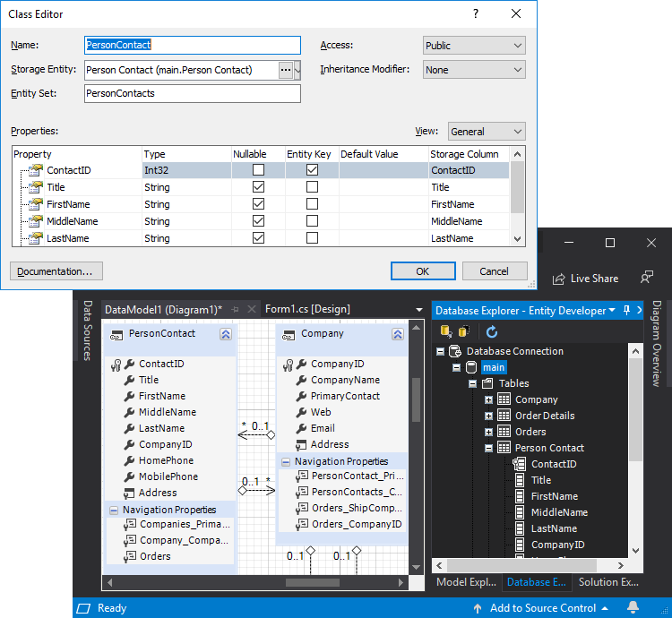Switch to the Form1.cs [Design] tab
This screenshot has width=672, height=618.
pos(307,309)
